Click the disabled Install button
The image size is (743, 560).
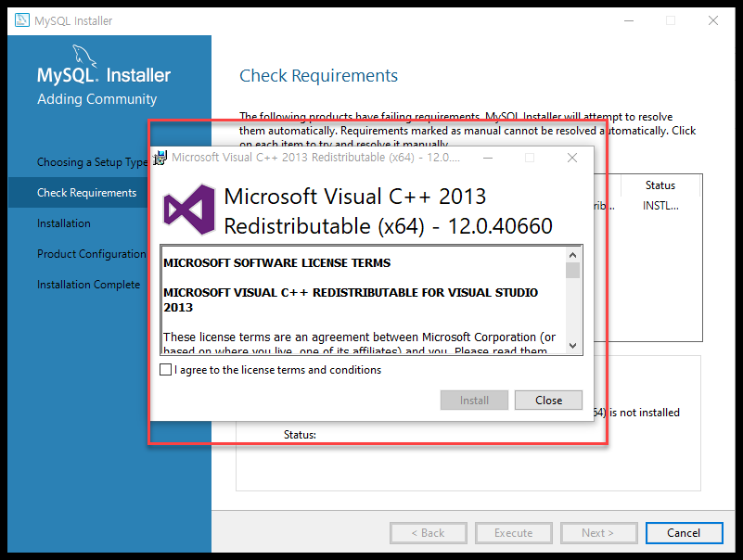[x=474, y=401]
